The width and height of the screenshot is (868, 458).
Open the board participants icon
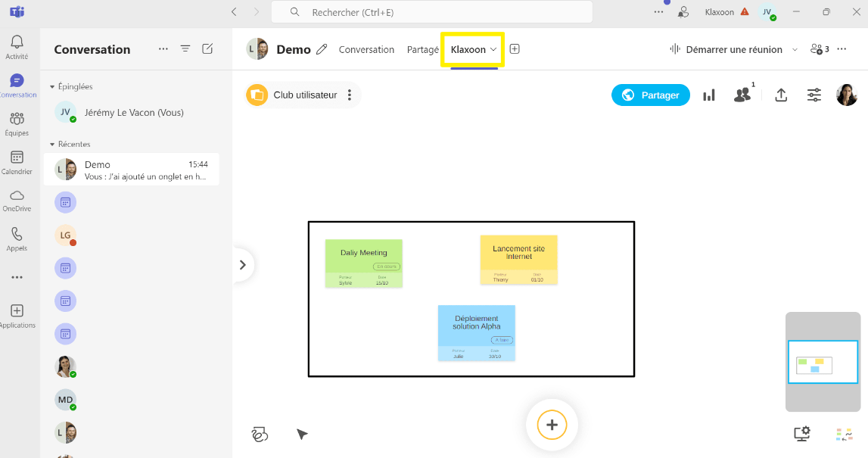point(742,95)
